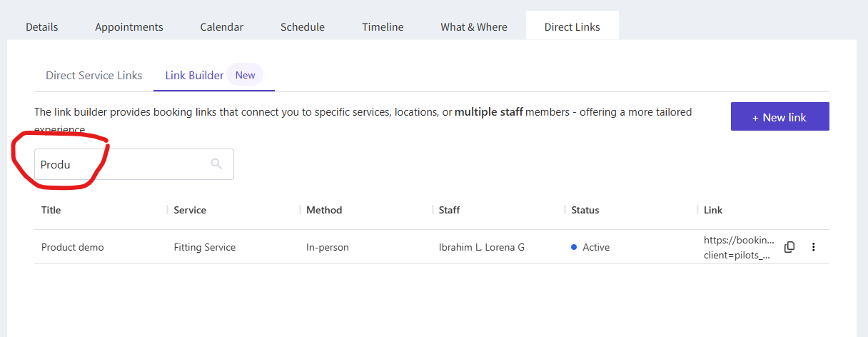Click the Service column header

click(x=190, y=210)
